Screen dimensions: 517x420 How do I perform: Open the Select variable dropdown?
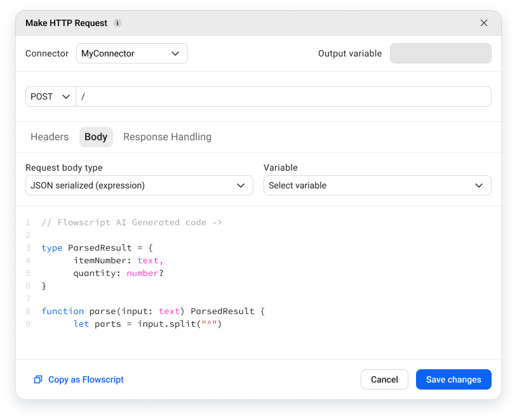(x=377, y=185)
